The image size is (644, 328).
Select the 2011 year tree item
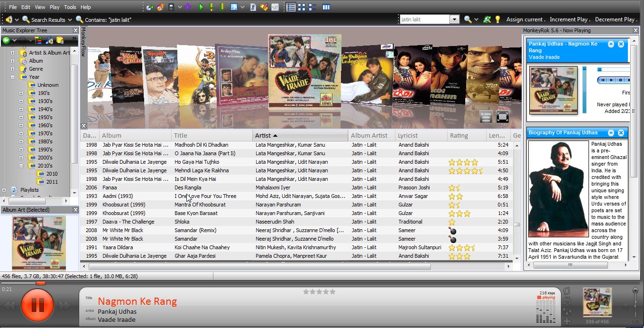pos(52,182)
